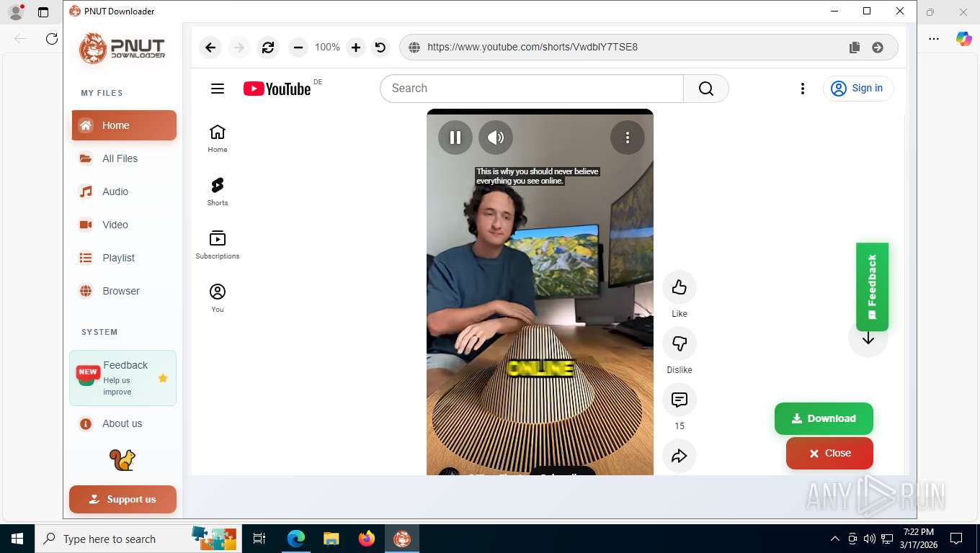Open Shorts in YouTube mini sidebar
The width and height of the screenshot is (980, 553).
pos(218,192)
